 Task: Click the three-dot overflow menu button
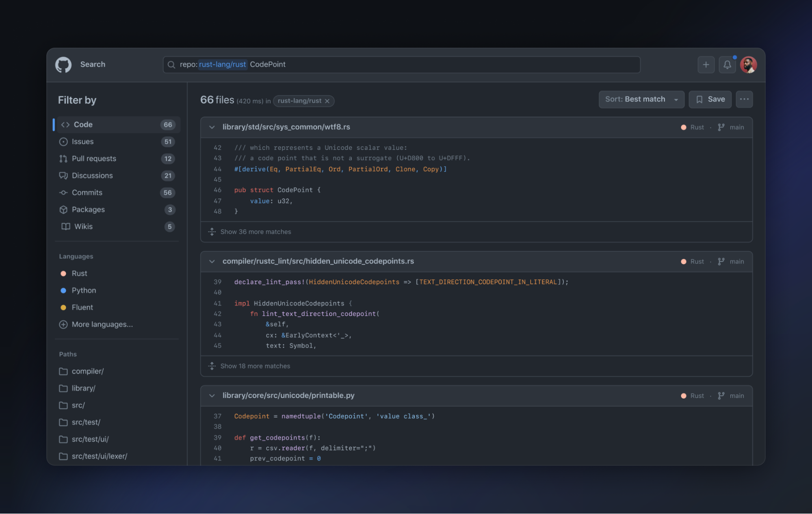click(745, 99)
